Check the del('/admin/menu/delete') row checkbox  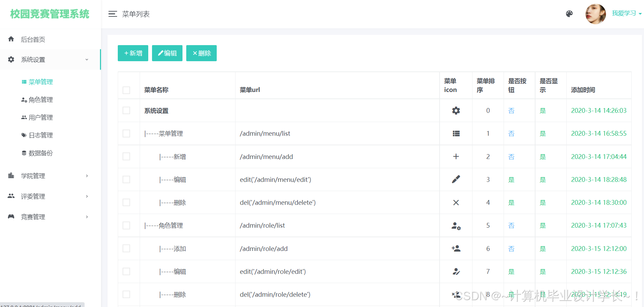click(126, 202)
